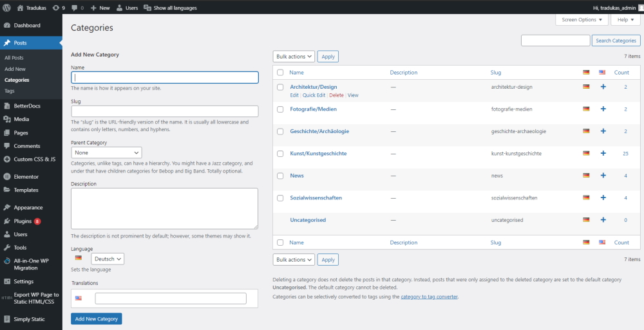
Task: Click German flag in News row
Action: (586, 175)
